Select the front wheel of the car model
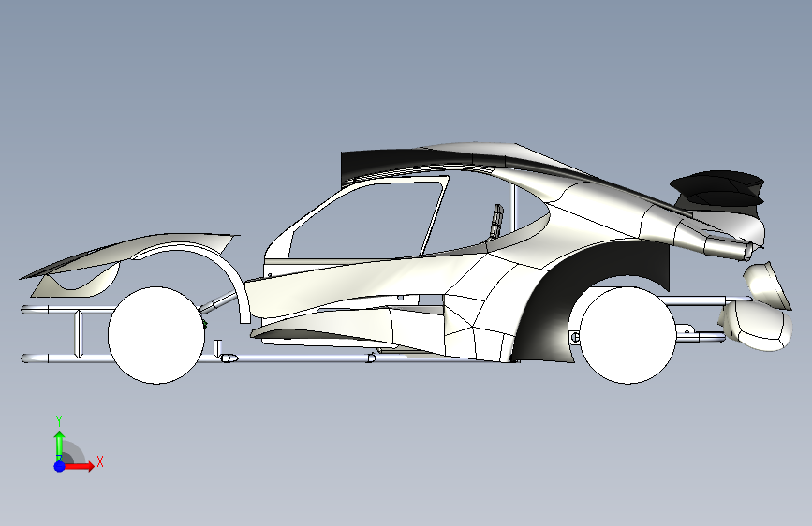Image resolution: width=812 pixels, height=526 pixels. (156, 335)
